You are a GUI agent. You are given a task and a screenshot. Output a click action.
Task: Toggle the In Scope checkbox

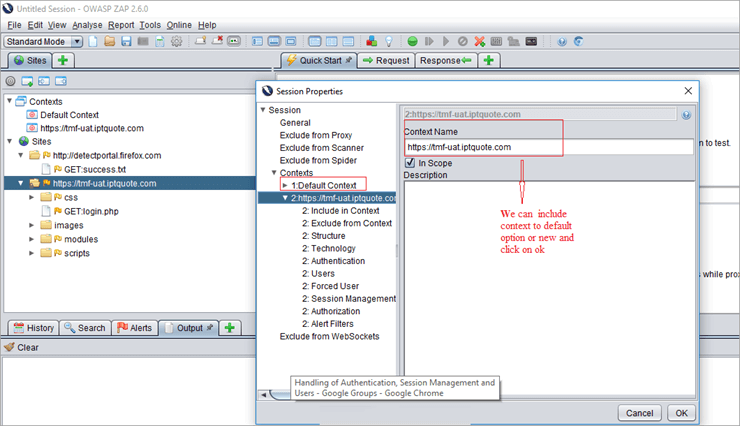pos(410,163)
